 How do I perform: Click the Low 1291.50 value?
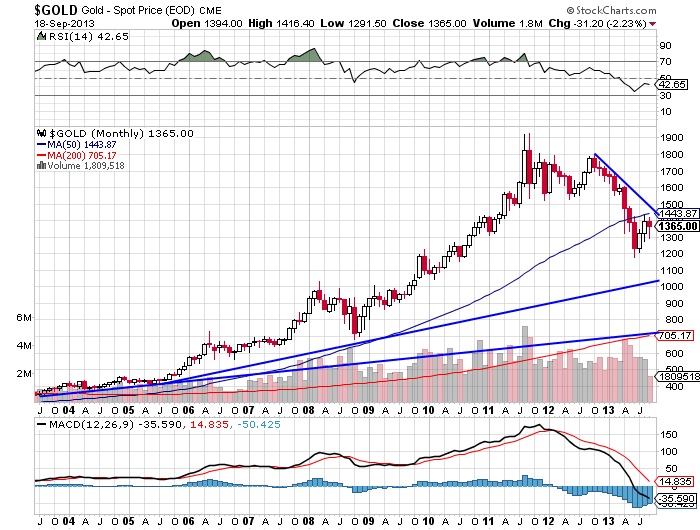pos(353,23)
